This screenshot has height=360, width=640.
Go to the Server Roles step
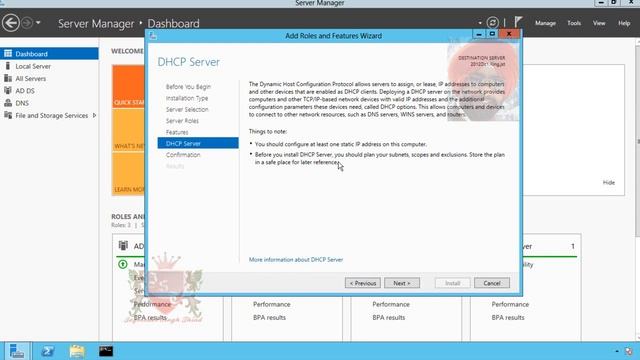[182, 121]
